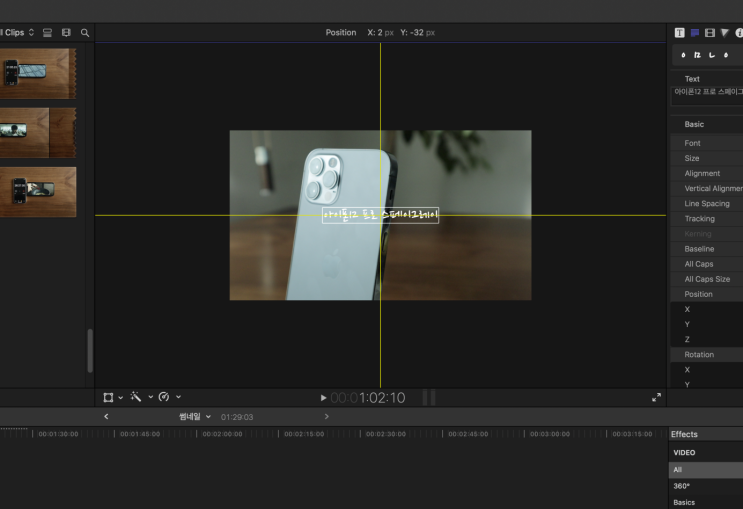Open the blue Title inspector icon
This screenshot has width=743, height=509.
(695, 33)
